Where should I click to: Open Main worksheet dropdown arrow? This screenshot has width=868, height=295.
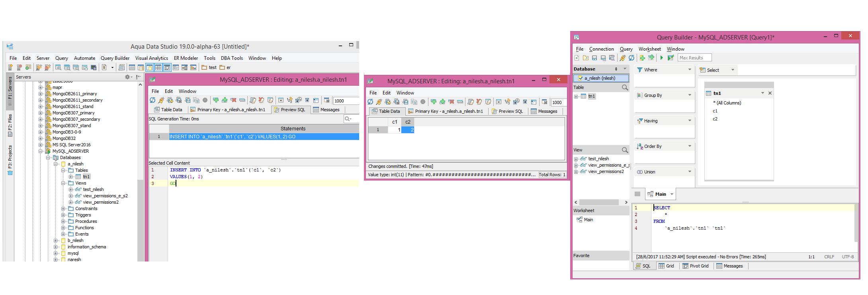click(x=672, y=194)
